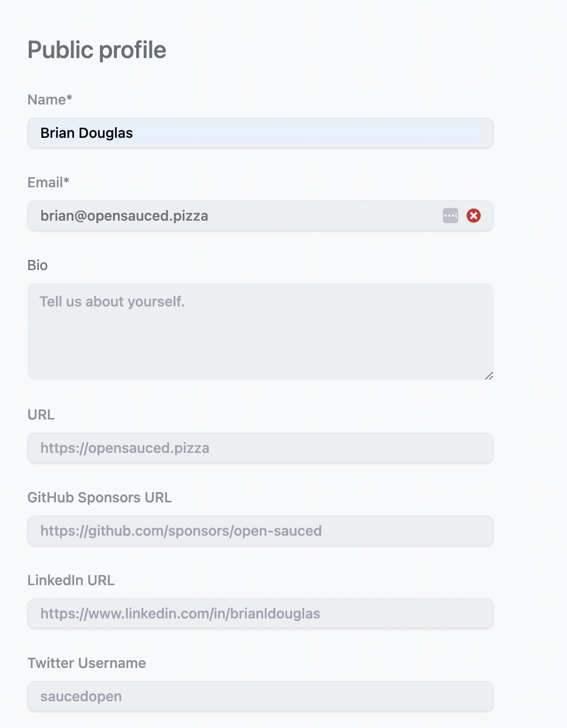The height and width of the screenshot is (728, 567).
Task: Click the Bio label above the textarea
Action: click(x=37, y=265)
